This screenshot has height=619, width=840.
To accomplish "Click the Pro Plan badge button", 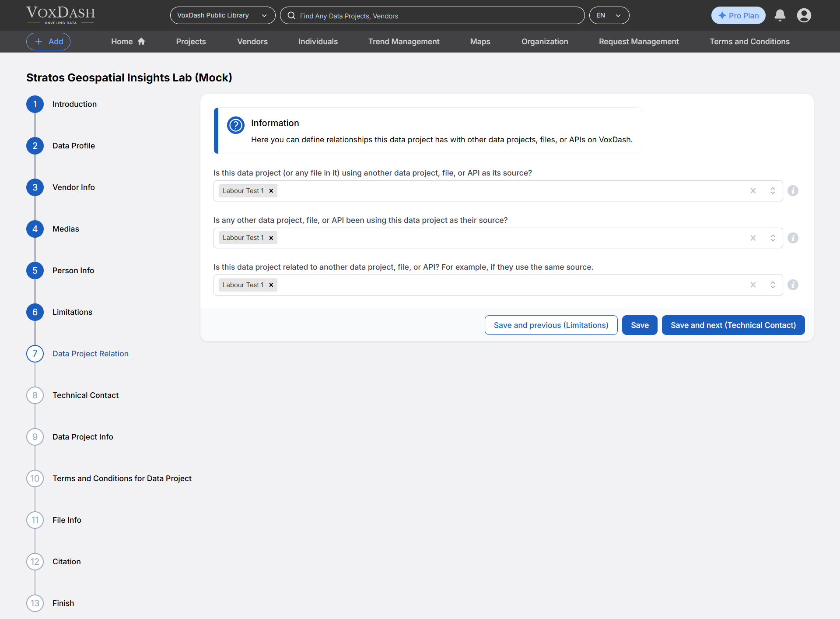I will [738, 15].
